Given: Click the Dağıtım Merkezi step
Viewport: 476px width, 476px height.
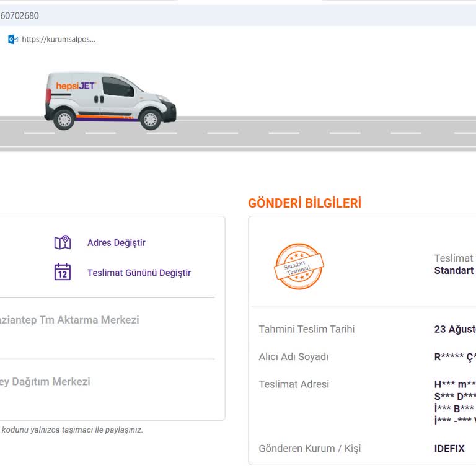Looking at the screenshot, I should click(45, 382).
